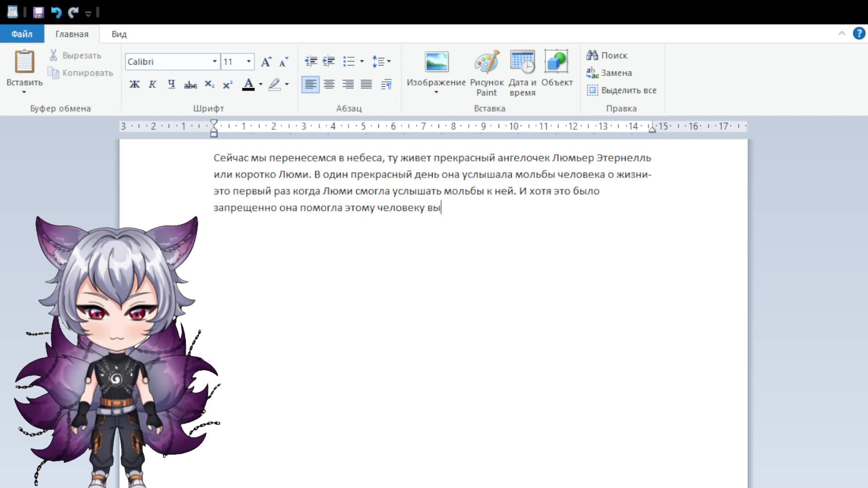
Task: Center align the text
Action: click(x=329, y=84)
